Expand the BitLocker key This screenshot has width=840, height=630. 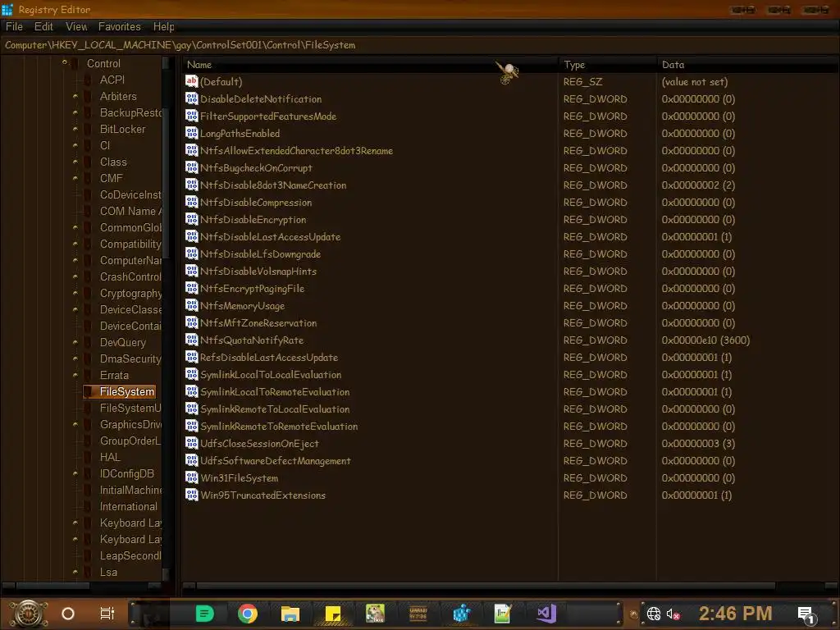75,129
